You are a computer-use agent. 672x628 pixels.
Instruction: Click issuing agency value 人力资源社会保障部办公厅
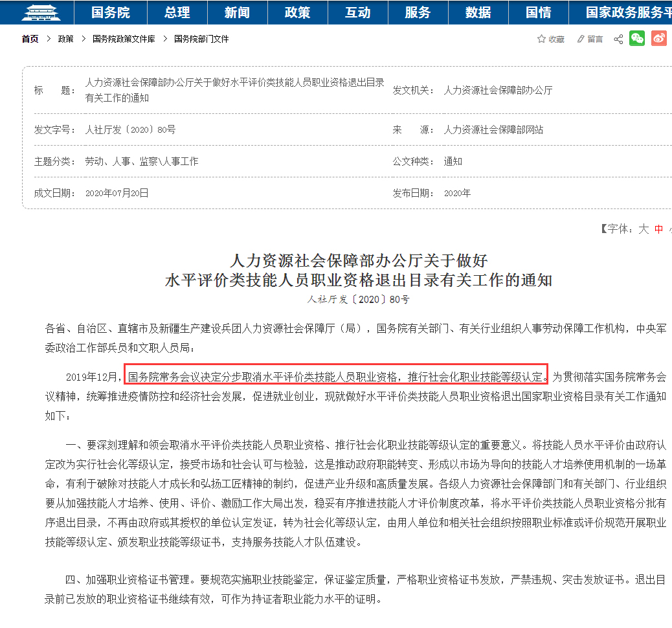(x=498, y=90)
